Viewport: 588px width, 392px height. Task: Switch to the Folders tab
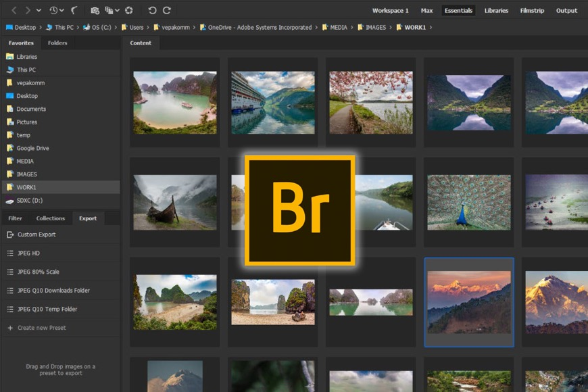[57, 43]
